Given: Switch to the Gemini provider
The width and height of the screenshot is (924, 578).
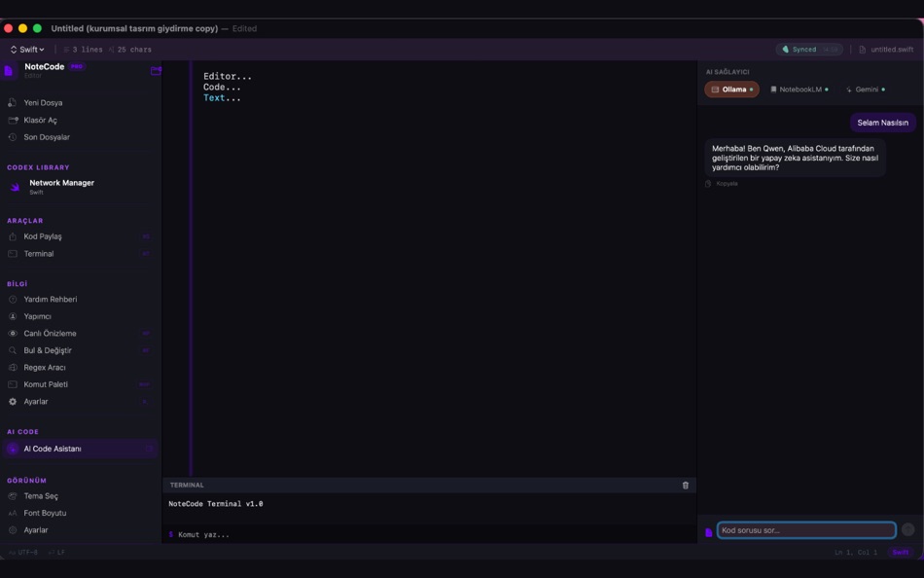Looking at the screenshot, I should [865, 90].
